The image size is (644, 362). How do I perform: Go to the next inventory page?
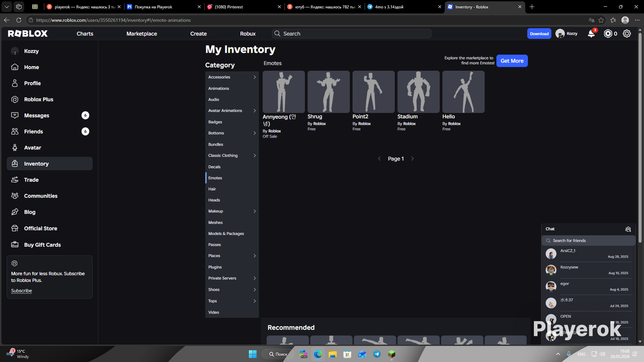(412, 159)
